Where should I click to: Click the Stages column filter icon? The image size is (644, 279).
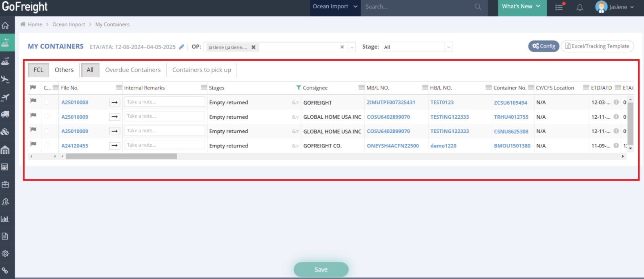click(x=298, y=88)
